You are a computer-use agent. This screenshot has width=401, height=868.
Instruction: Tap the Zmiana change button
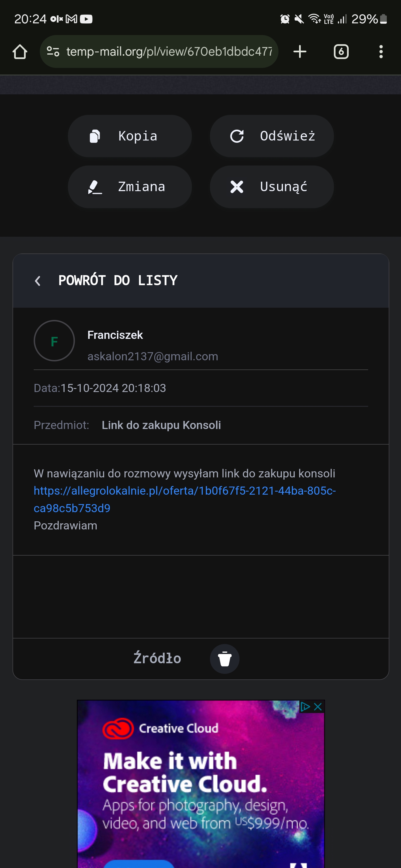[130, 187]
